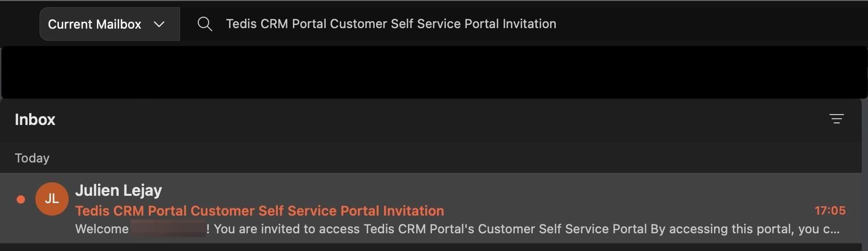Click the redacted name in preview
The height and width of the screenshot is (251, 868).
pyautogui.click(x=168, y=229)
